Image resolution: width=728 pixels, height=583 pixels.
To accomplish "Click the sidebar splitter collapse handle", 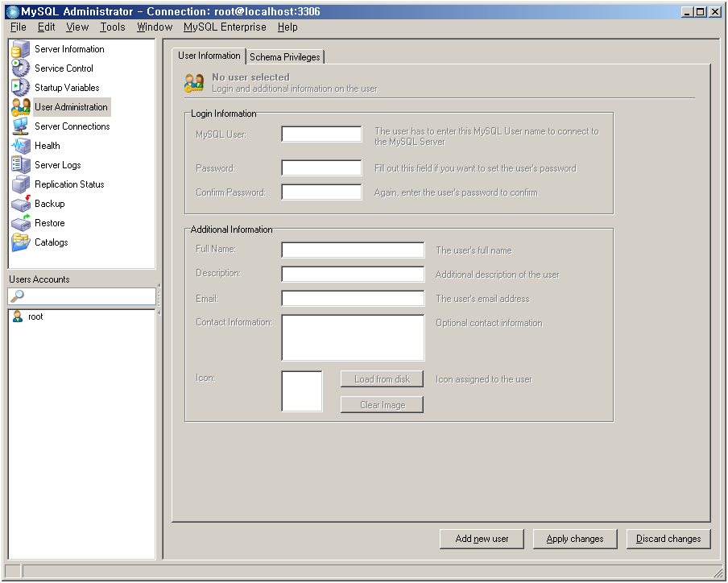I will [x=159, y=300].
